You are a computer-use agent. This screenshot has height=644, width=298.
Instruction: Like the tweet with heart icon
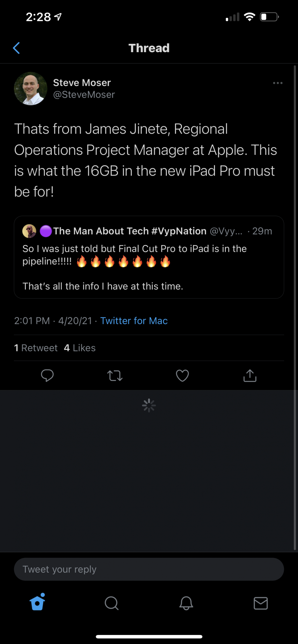pos(182,375)
